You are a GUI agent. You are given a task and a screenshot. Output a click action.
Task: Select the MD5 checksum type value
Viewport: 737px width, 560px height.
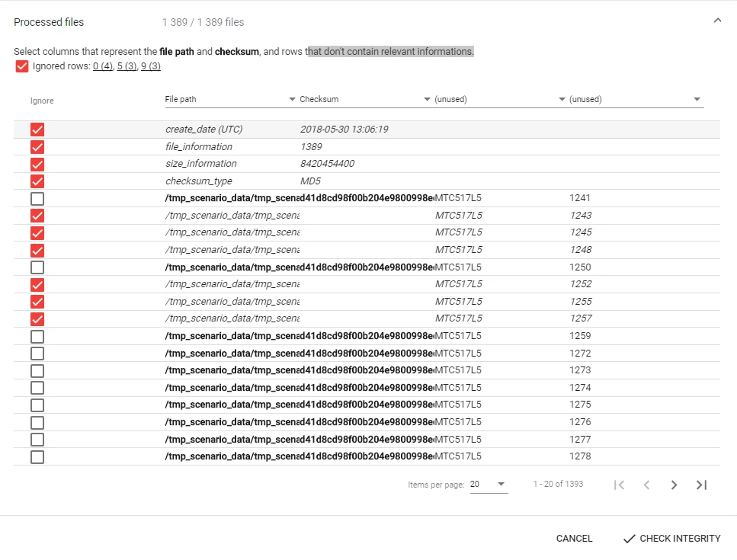310,181
